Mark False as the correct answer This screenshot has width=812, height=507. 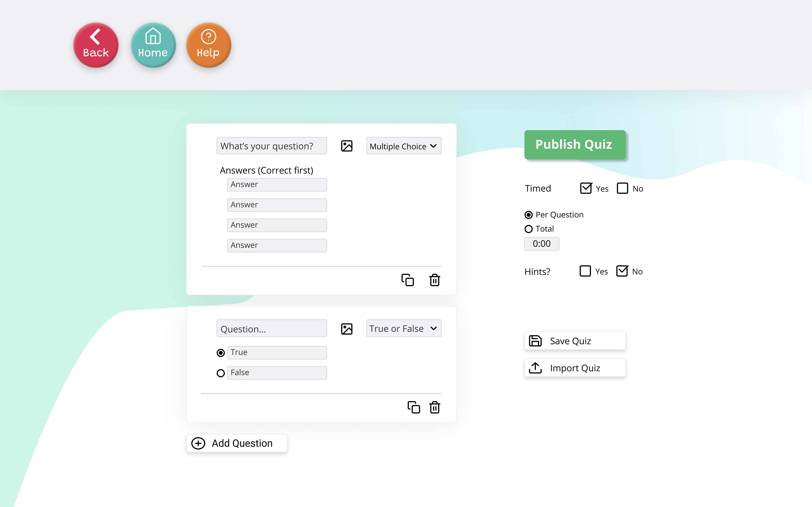pyautogui.click(x=220, y=373)
